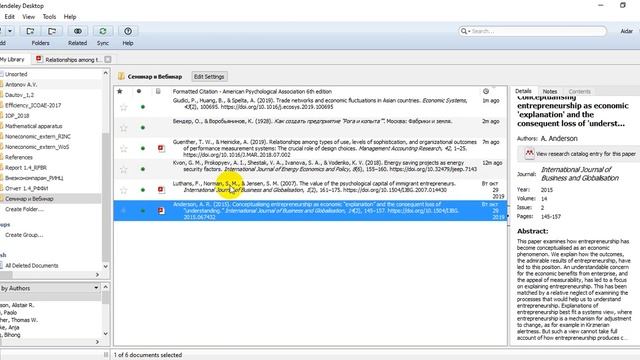Sort by the read/unread dot column header
640x360 pixels.
coord(139,91)
